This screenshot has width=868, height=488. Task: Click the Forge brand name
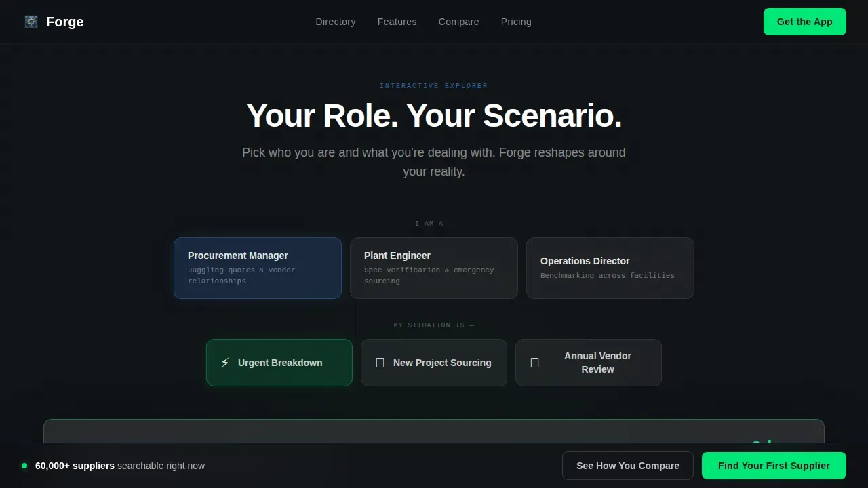tap(65, 22)
